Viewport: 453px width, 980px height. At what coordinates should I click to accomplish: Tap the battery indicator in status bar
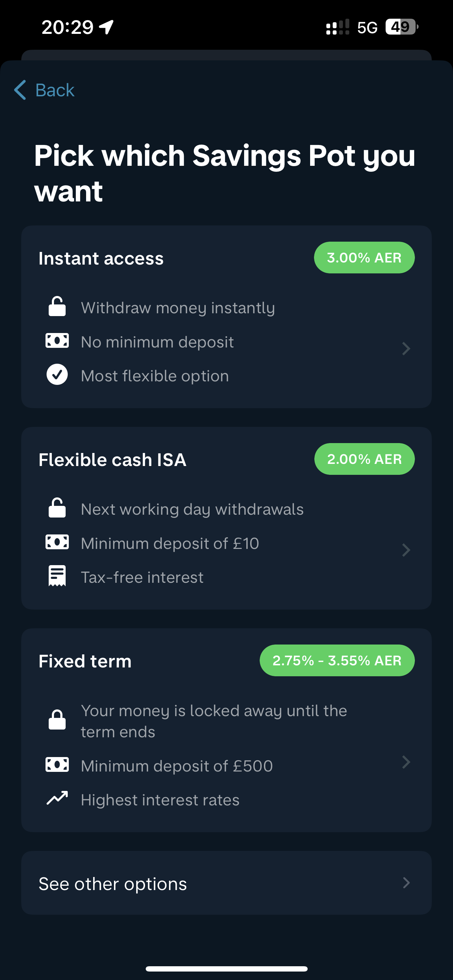tap(401, 27)
